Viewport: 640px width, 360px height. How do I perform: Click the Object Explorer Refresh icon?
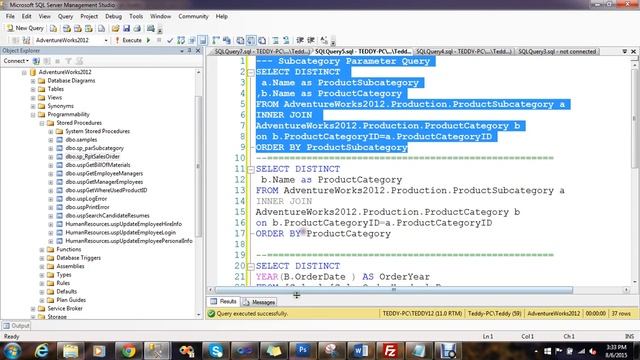79,61
